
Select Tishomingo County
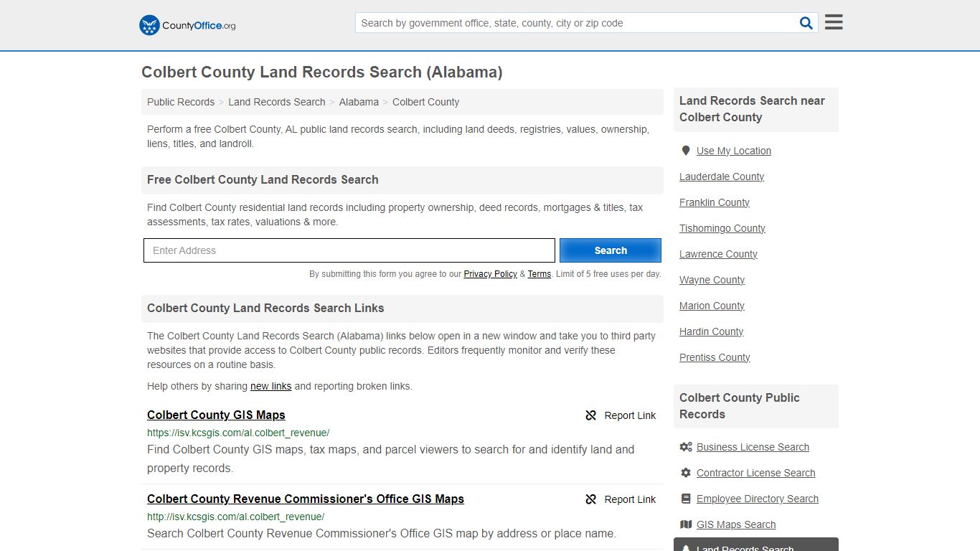click(x=722, y=228)
